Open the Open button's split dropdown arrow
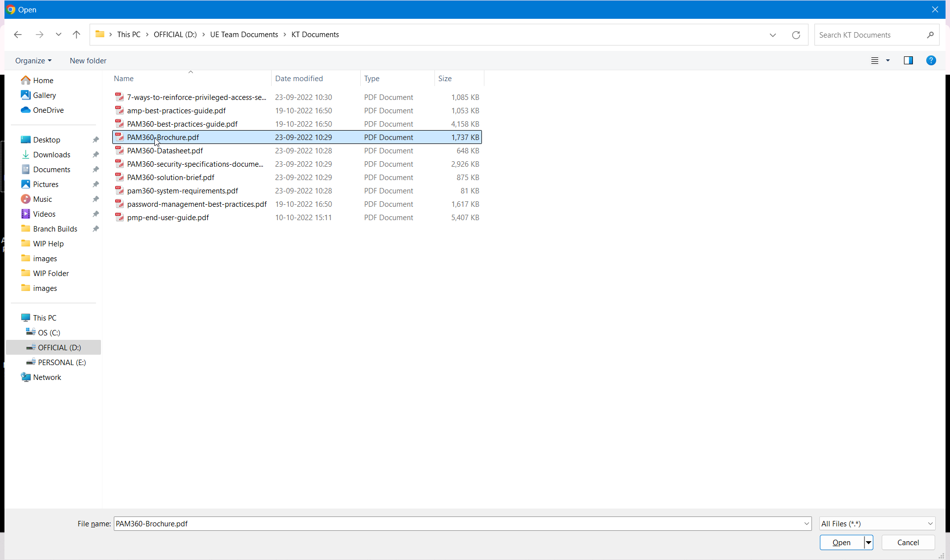This screenshot has width=950, height=560. point(868,542)
